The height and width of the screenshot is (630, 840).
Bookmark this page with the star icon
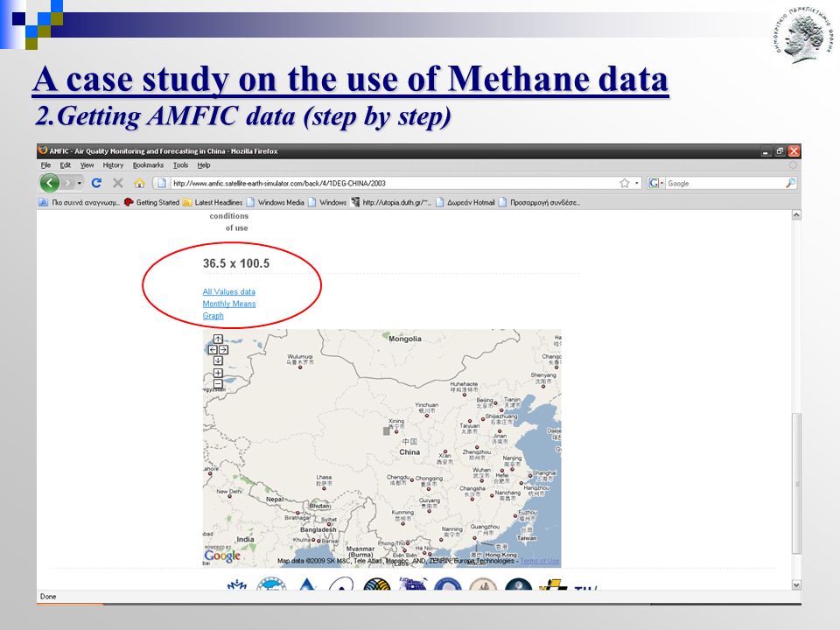tap(624, 183)
